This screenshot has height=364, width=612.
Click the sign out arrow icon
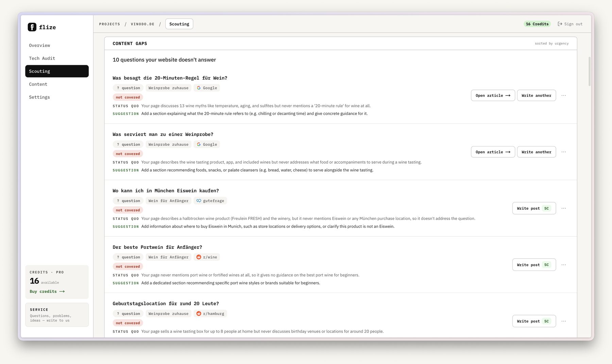click(x=560, y=24)
